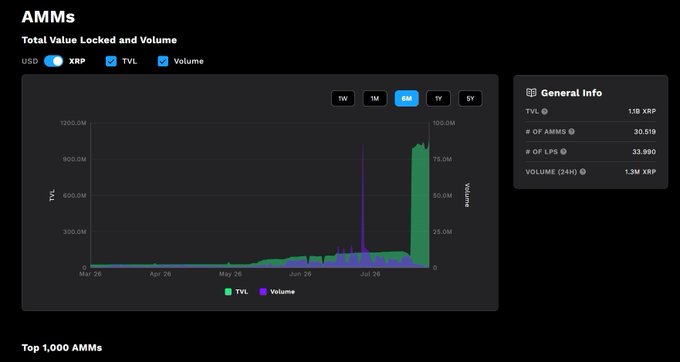Select the 1M time range
The image size is (680, 362).
point(375,98)
